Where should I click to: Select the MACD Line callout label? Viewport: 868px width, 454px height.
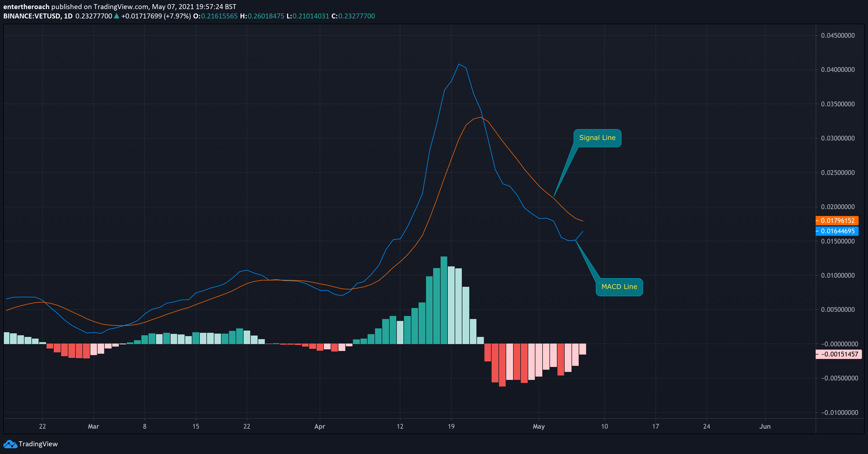point(619,287)
